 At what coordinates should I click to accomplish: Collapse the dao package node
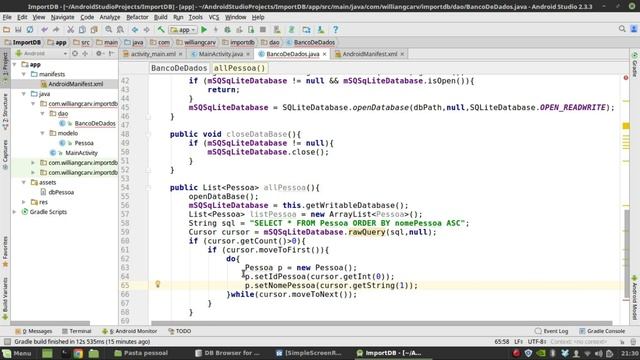click(x=43, y=113)
